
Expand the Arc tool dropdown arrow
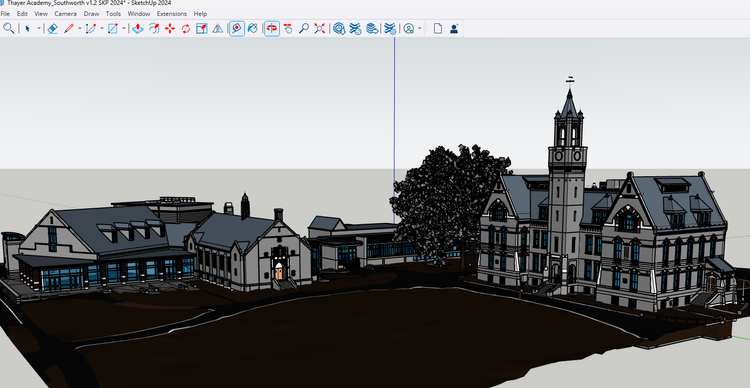point(101,29)
